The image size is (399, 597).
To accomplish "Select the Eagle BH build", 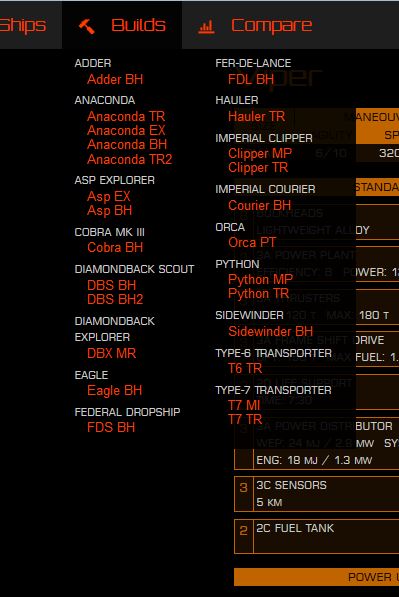I will click(x=114, y=391).
